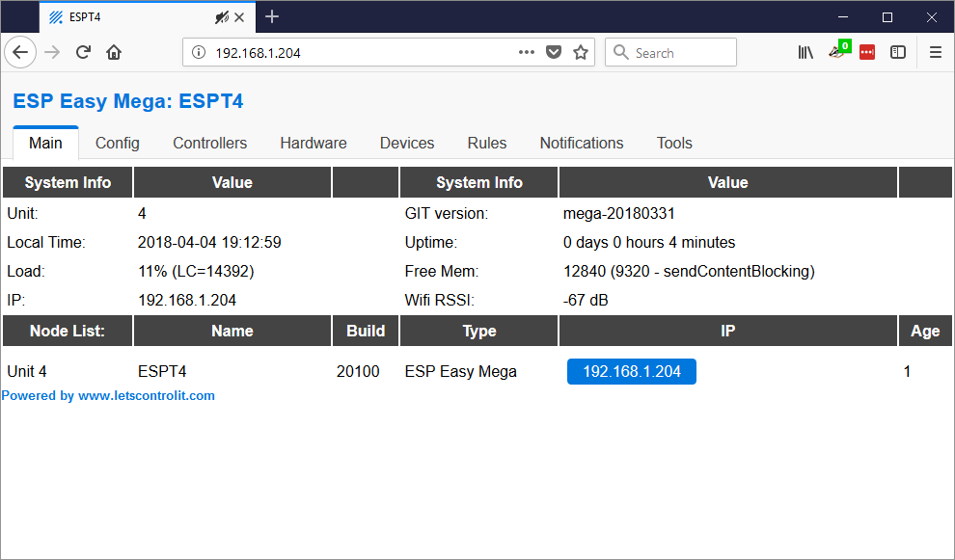Open the Firefox hamburger menu
This screenshot has width=955, height=560.
[x=936, y=52]
